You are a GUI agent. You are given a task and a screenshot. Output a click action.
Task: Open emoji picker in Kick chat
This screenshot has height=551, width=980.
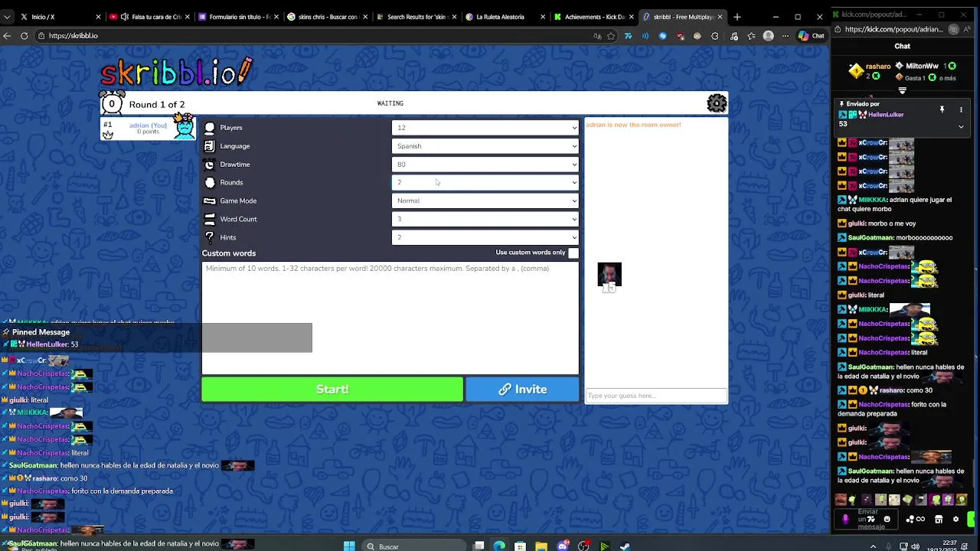(x=887, y=519)
